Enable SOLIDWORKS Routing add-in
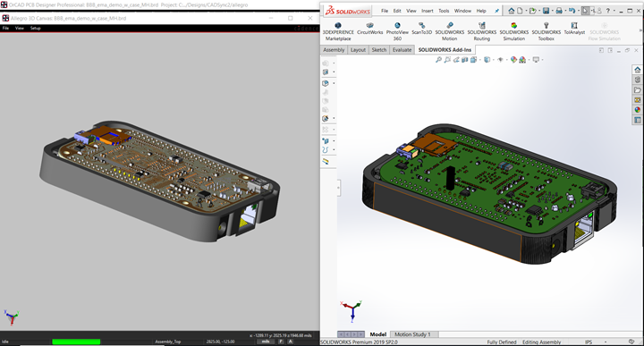Screen dimensions: 644x346 (482, 31)
